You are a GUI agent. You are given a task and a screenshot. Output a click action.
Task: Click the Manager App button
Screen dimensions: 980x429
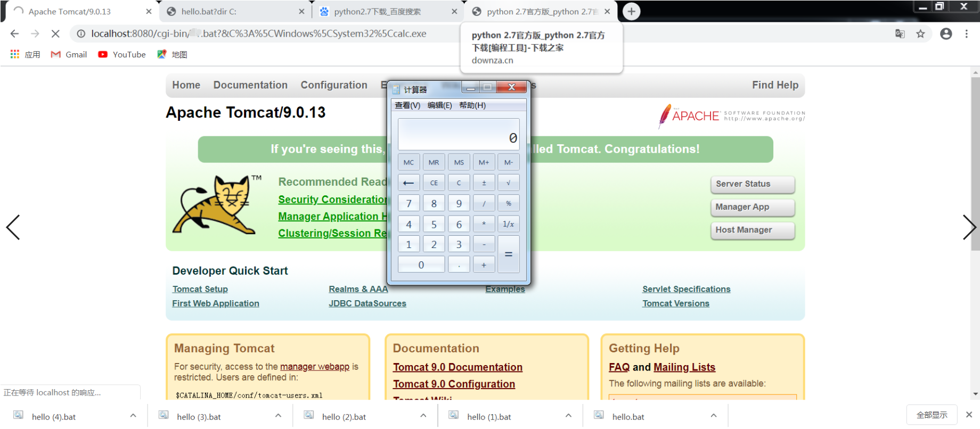[753, 207]
